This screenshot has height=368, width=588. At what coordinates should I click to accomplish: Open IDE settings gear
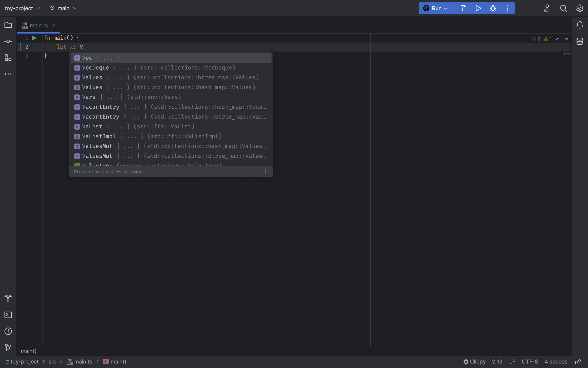click(x=580, y=8)
